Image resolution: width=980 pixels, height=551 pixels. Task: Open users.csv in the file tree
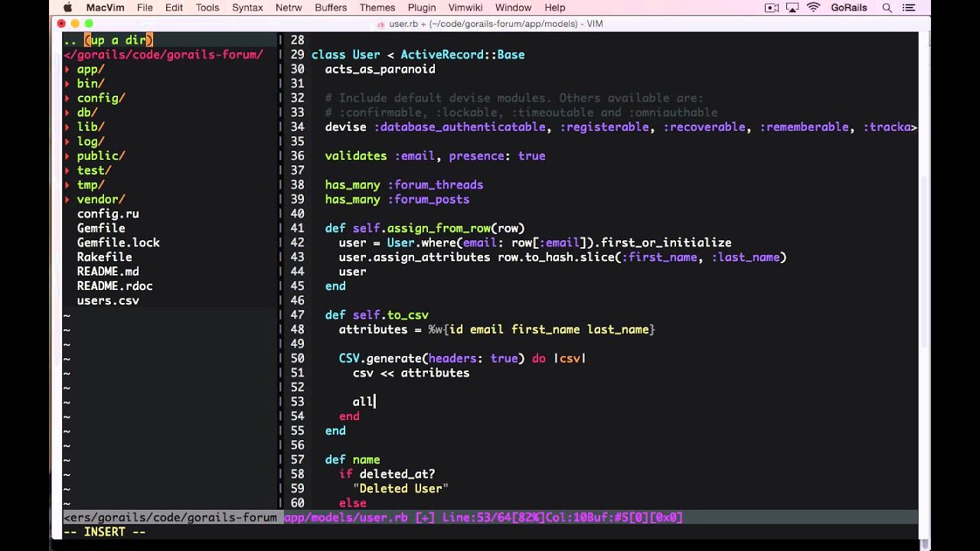pos(108,301)
